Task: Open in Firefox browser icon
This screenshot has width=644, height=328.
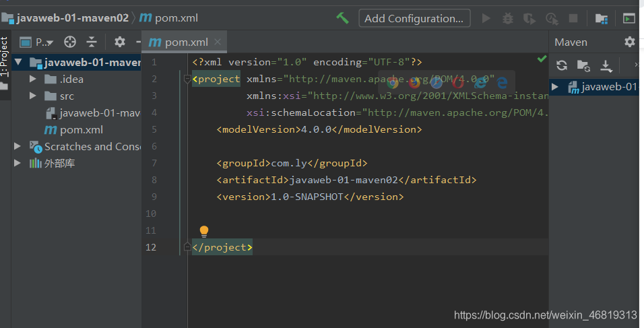Action: click(414, 84)
